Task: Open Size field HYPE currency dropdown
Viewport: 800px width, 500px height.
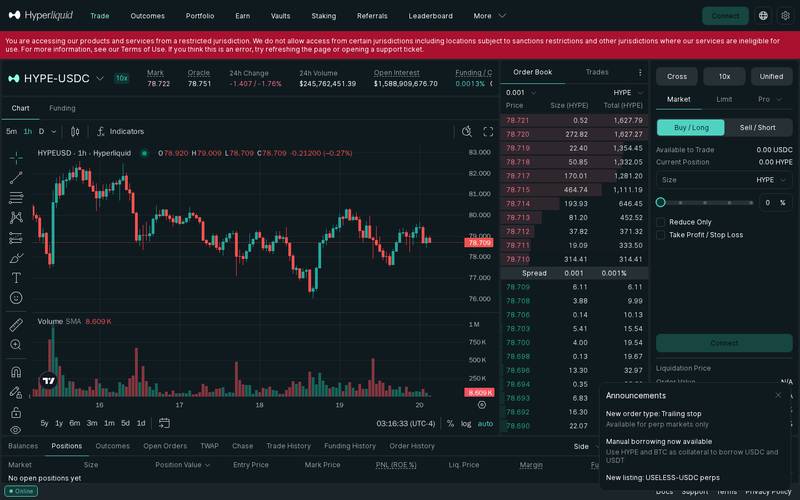Action: (x=771, y=180)
